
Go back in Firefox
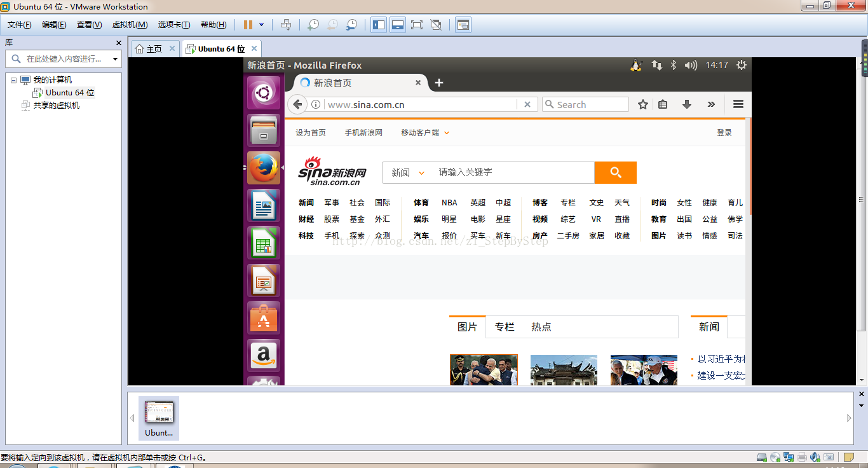(297, 104)
